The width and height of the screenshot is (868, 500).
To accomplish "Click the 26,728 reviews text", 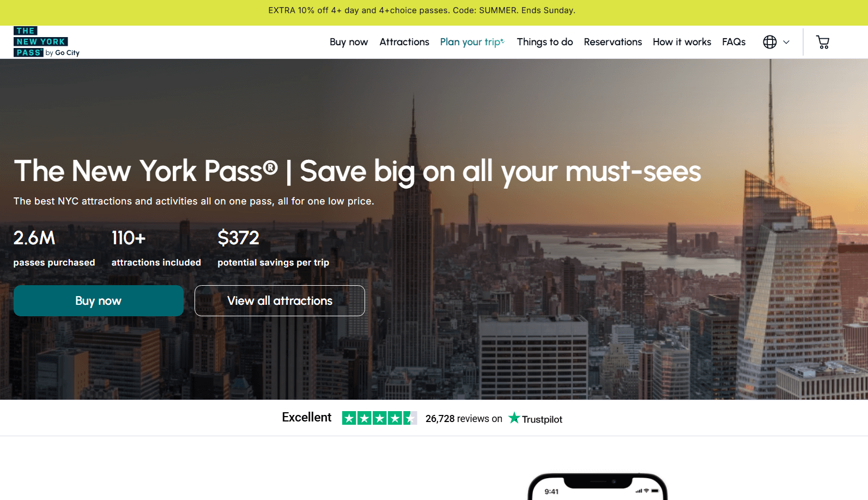I will (x=464, y=419).
